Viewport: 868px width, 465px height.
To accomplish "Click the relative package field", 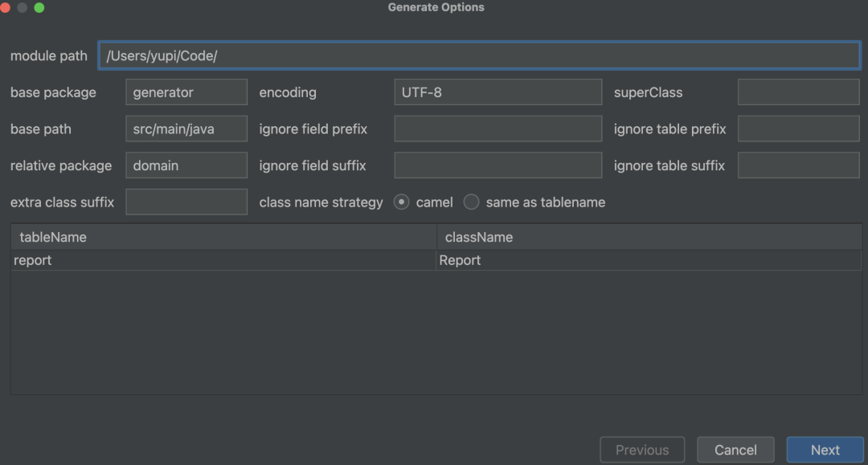I will click(186, 165).
